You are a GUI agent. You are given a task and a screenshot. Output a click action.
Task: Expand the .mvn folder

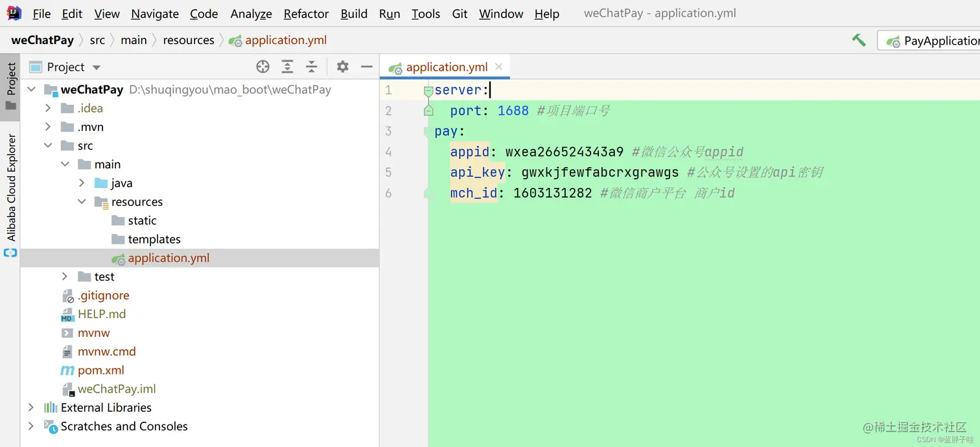click(48, 127)
